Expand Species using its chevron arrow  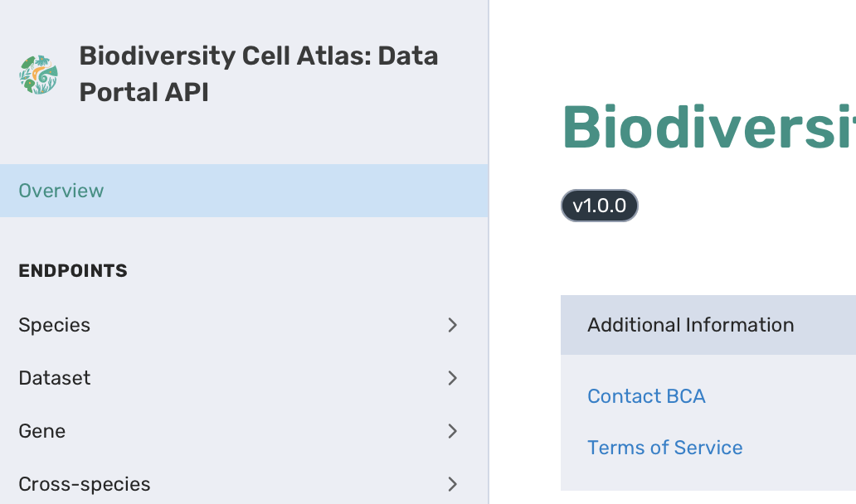(452, 325)
